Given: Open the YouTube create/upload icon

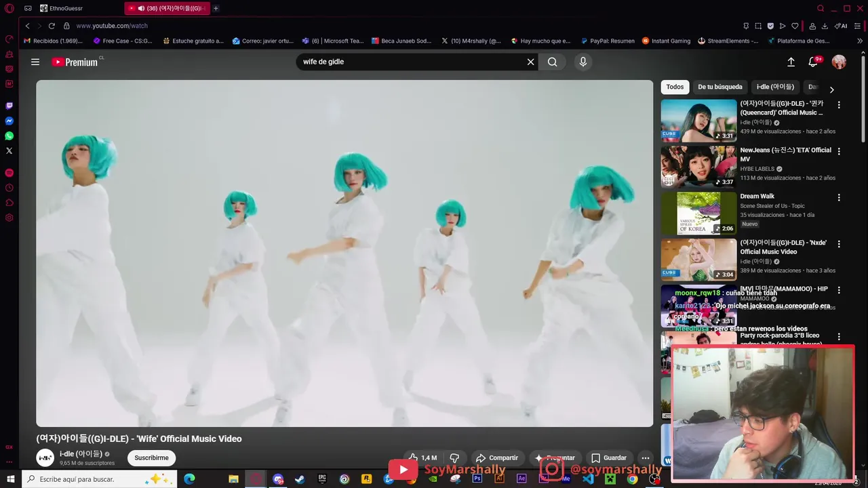Looking at the screenshot, I should (791, 62).
